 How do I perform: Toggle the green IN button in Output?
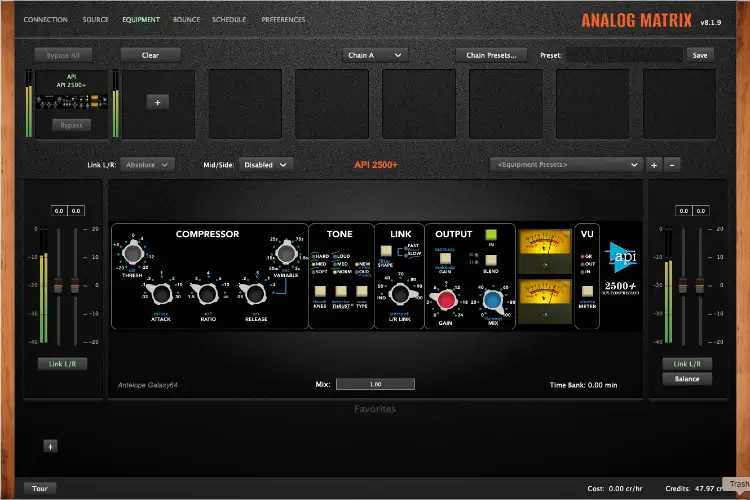click(x=491, y=237)
